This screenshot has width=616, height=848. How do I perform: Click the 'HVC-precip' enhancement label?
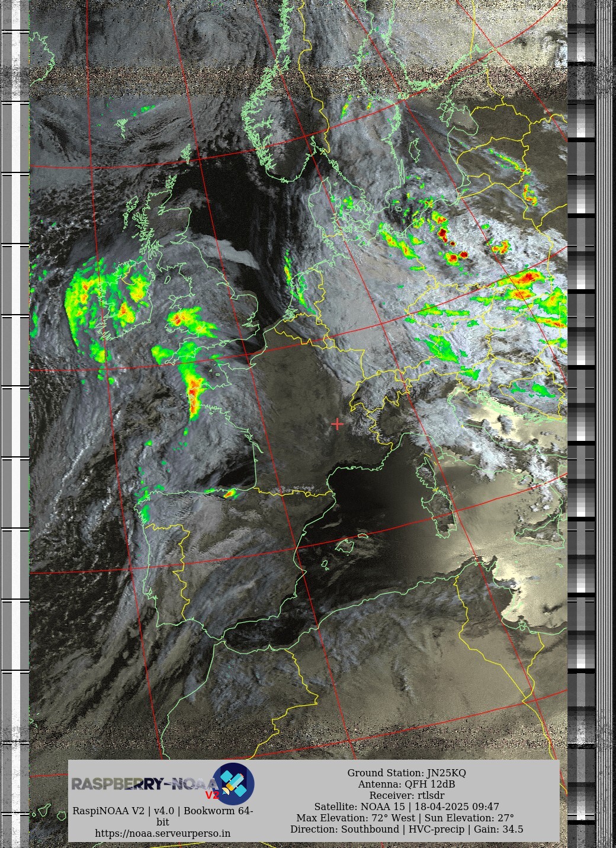click(x=437, y=829)
